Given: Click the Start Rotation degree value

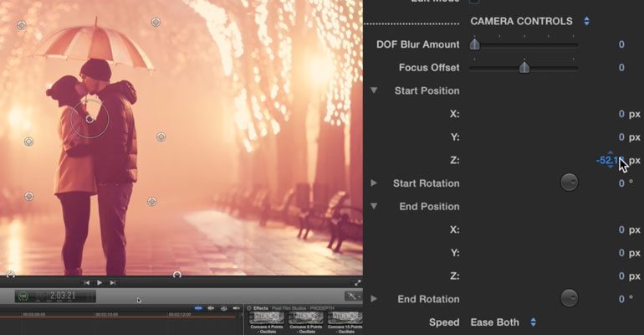Looking at the screenshot, I should click(621, 183).
